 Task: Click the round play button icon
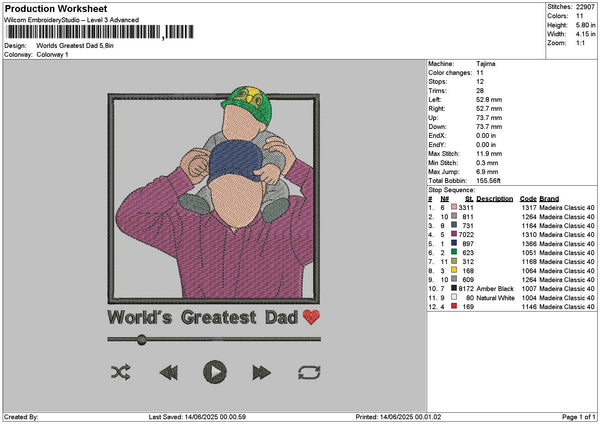pyautogui.click(x=214, y=372)
